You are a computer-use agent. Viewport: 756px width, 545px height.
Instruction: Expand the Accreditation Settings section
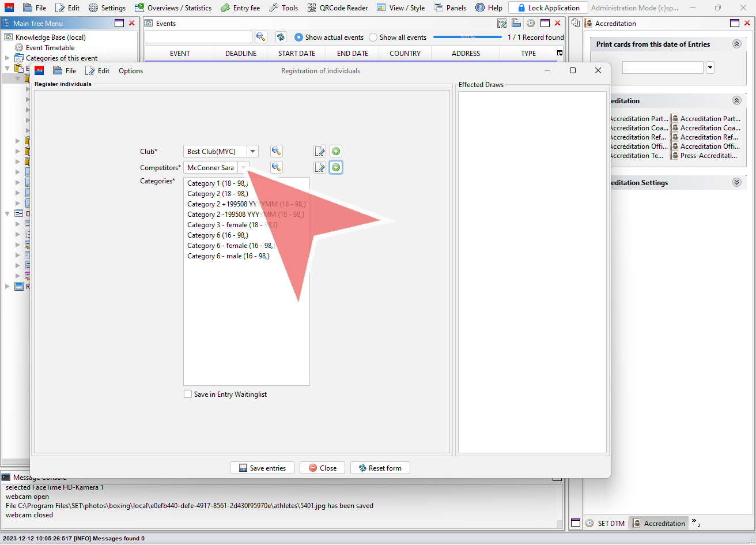pos(736,183)
